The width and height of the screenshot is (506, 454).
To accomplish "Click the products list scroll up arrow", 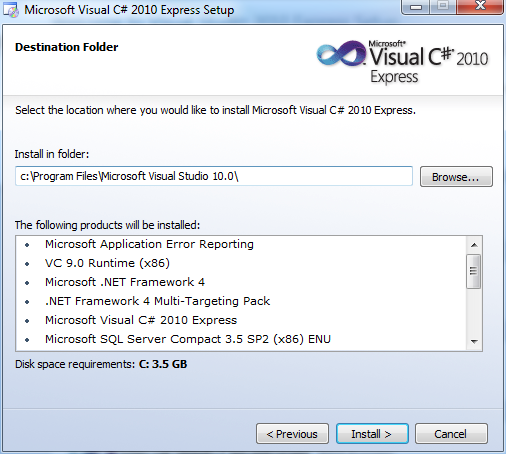I will coord(474,245).
